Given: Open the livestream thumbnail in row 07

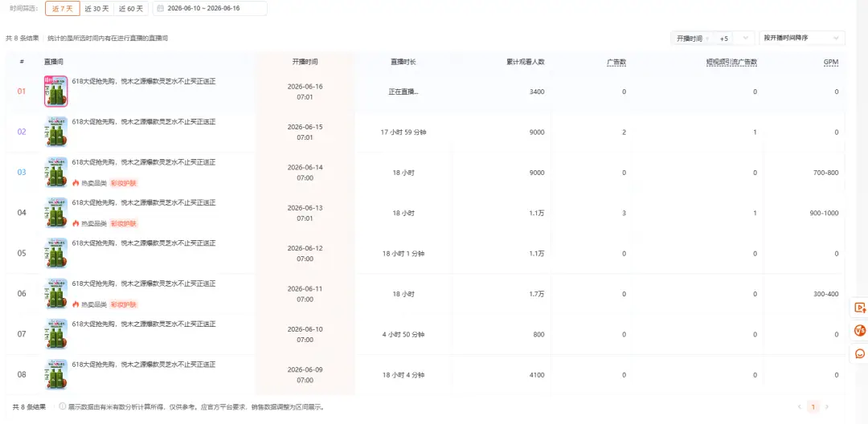Looking at the screenshot, I should click(x=56, y=334).
